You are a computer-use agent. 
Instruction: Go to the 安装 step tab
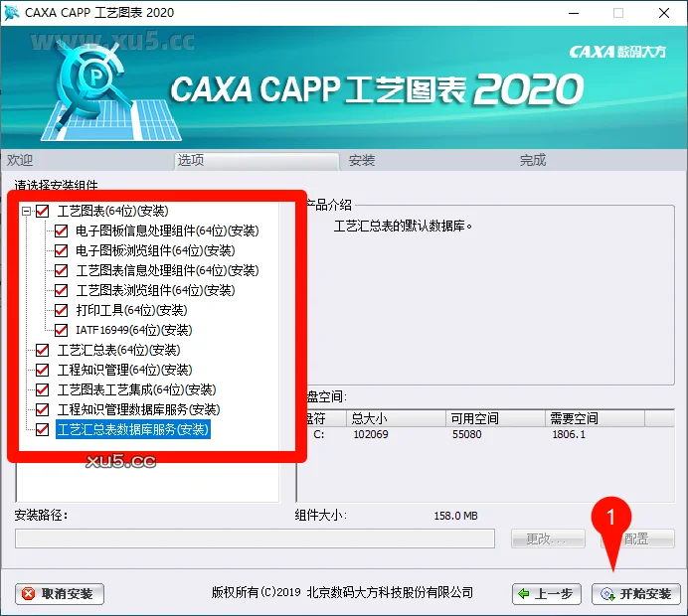[x=362, y=160]
